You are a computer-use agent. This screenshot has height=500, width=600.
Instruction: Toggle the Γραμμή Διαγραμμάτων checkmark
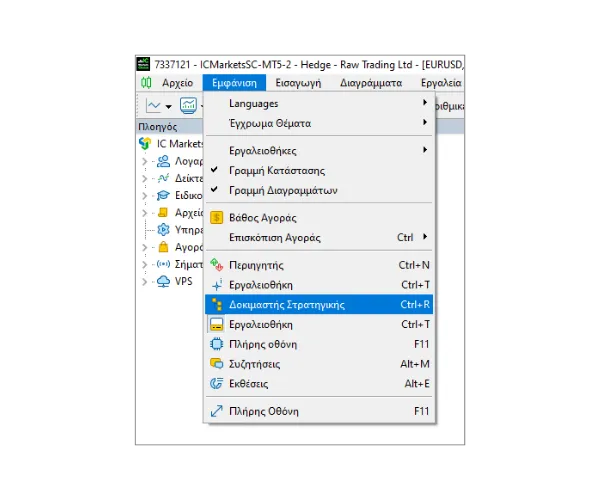214,190
